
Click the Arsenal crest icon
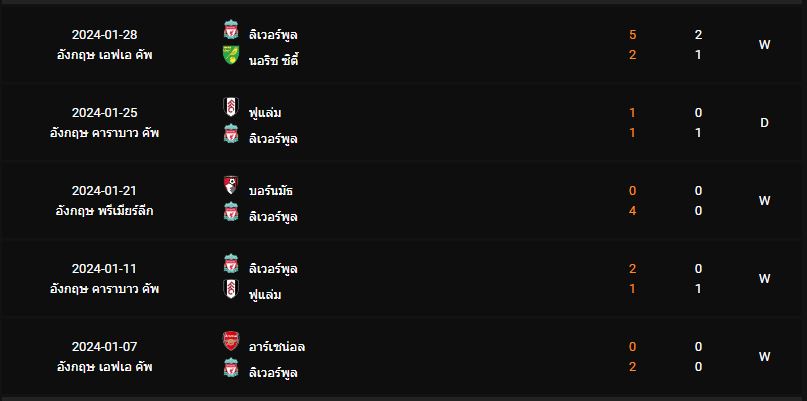click(x=231, y=343)
